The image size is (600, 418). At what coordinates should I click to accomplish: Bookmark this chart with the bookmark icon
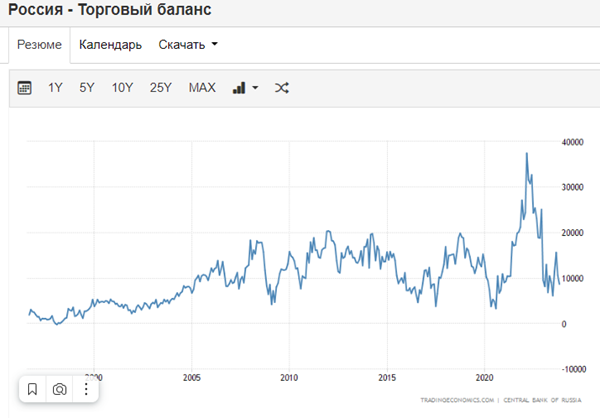pyautogui.click(x=32, y=389)
